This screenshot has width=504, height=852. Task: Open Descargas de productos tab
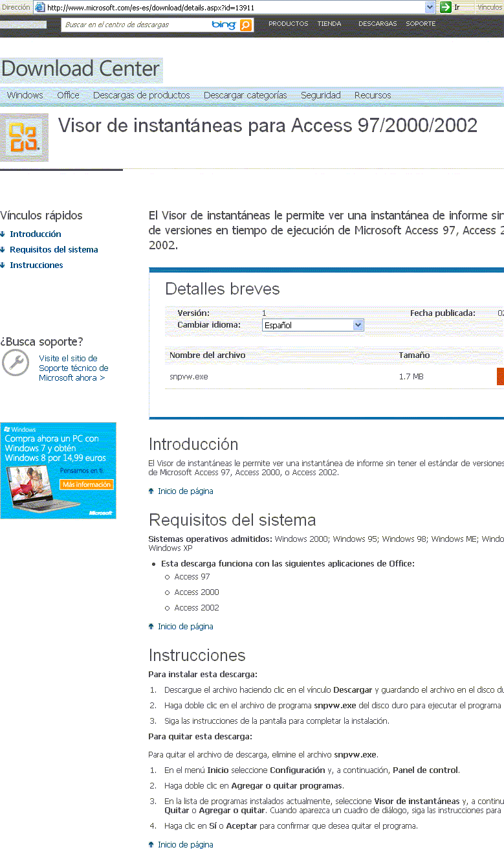[x=142, y=95]
